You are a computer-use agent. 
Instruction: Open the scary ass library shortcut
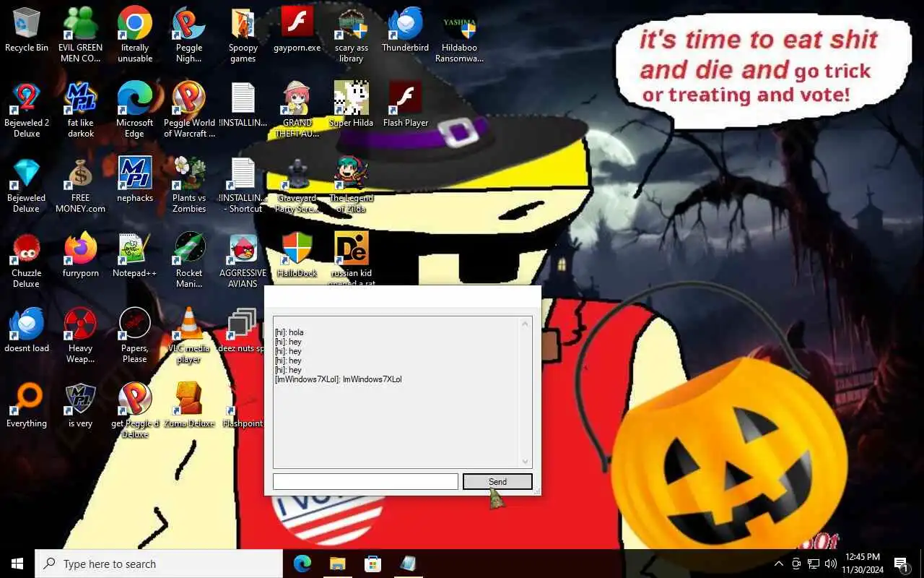point(352,35)
